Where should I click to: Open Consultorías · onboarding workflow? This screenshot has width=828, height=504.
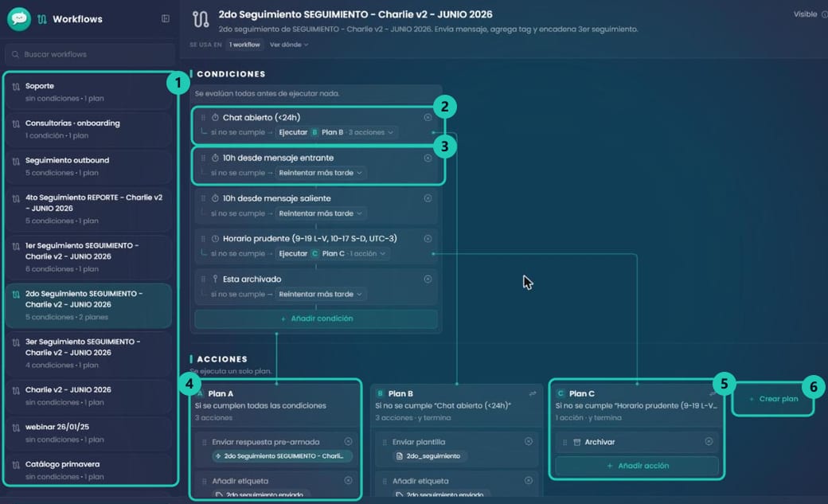click(x=88, y=129)
